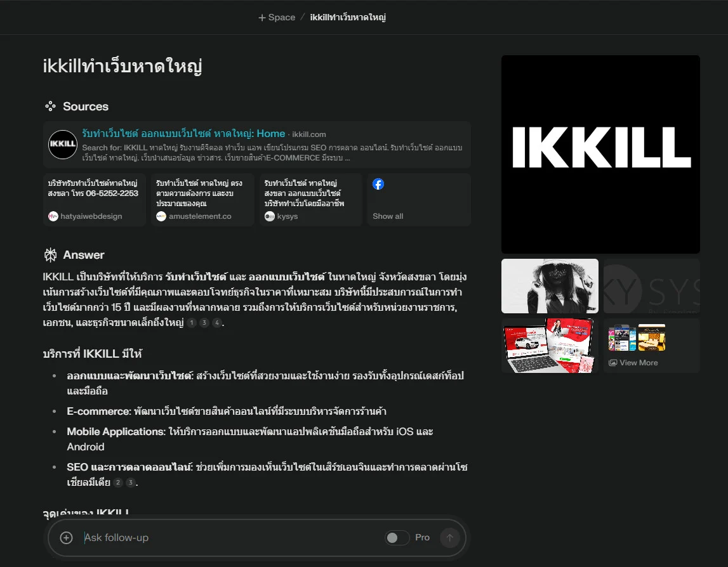Click the IKKILL logo icon in top source
The height and width of the screenshot is (567, 728).
click(63, 144)
